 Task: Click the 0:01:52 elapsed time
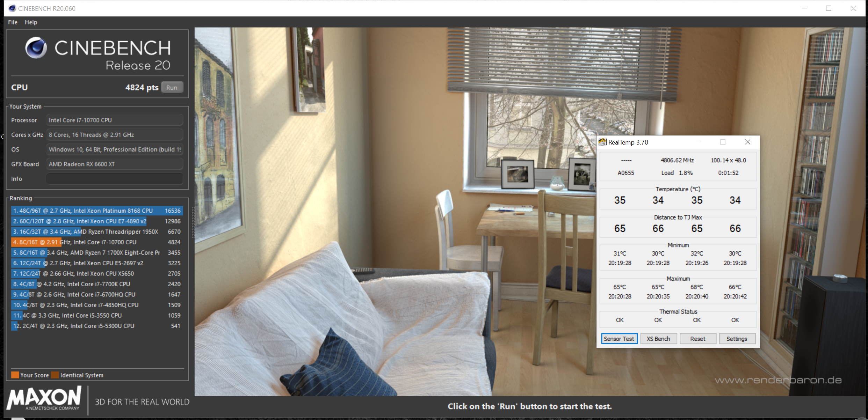pos(728,173)
